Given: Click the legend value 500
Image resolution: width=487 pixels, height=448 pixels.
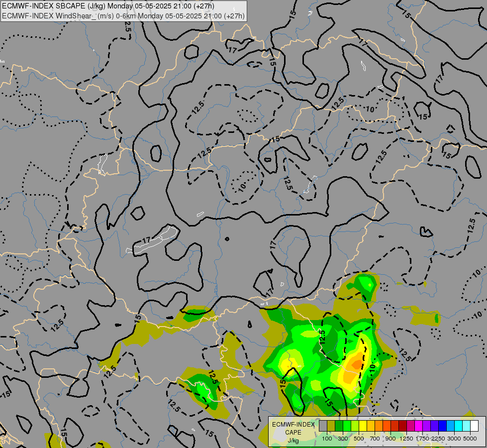Looking at the screenshot, I should click(x=359, y=439).
